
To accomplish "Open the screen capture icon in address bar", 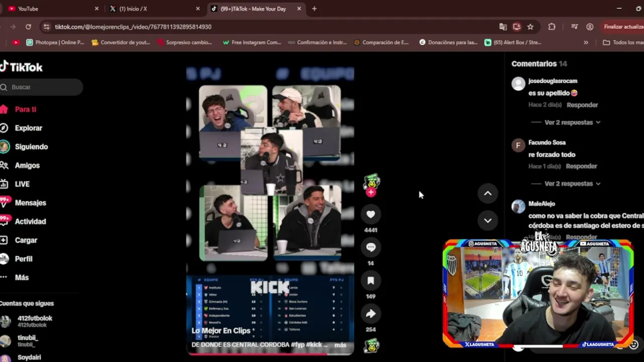I will tap(517, 27).
